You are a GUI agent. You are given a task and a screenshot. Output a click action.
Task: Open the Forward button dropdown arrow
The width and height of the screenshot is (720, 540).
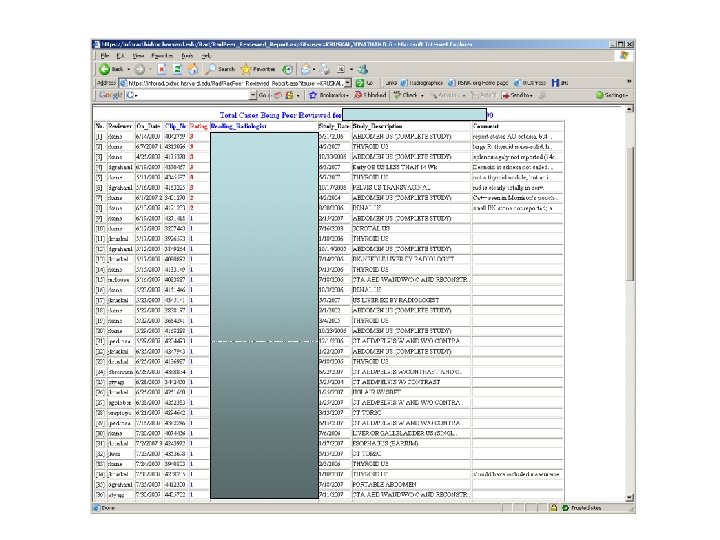150,69
